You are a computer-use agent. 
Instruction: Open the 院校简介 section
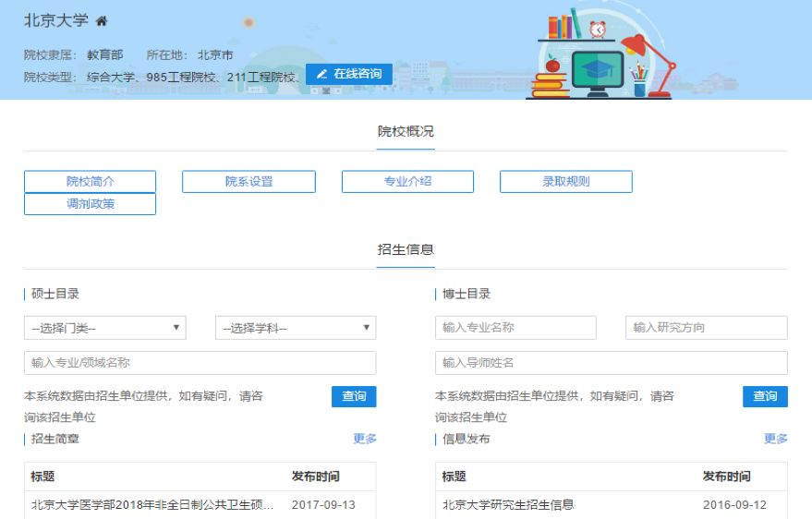(x=90, y=182)
